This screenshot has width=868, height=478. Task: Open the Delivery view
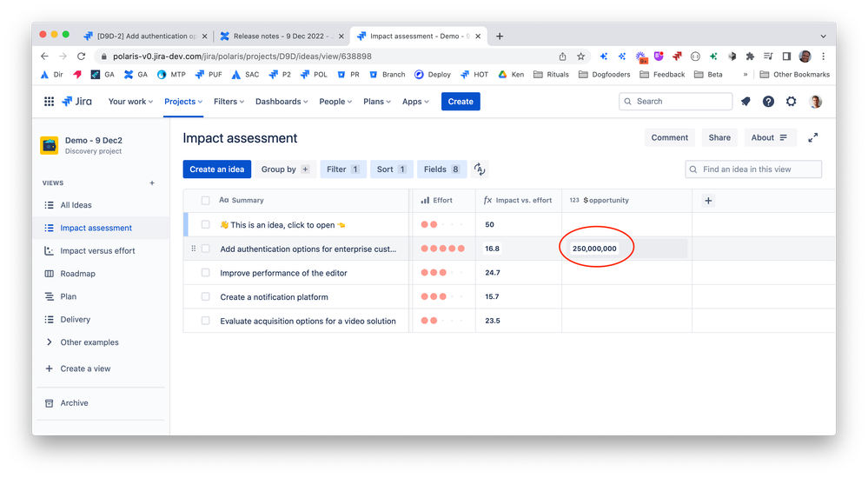[x=75, y=320]
